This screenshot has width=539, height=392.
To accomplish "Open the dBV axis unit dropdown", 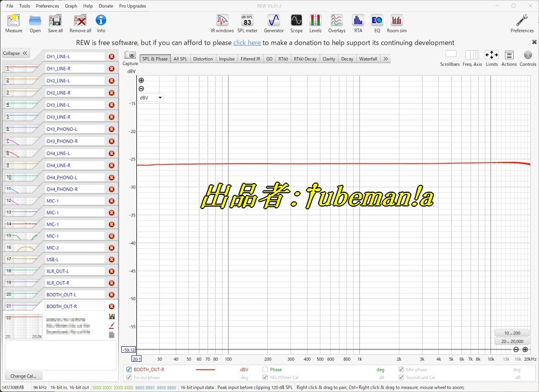I will pos(150,98).
